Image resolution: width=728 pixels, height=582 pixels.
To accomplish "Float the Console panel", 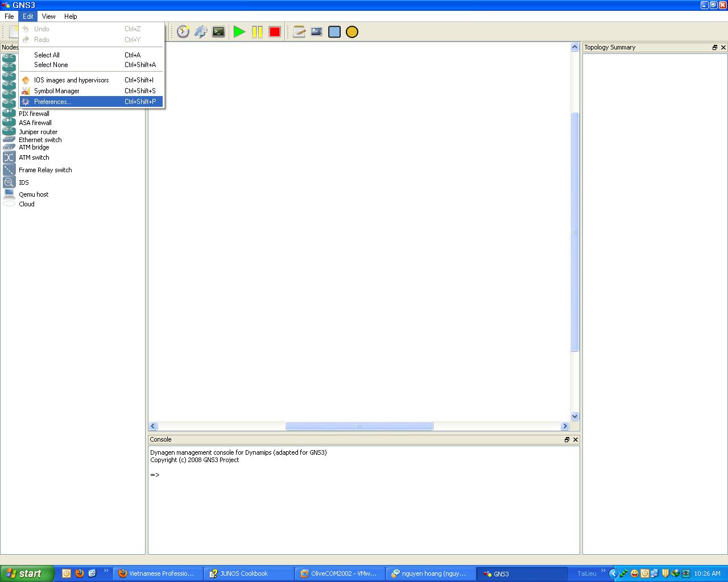I will pyautogui.click(x=567, y=439).
